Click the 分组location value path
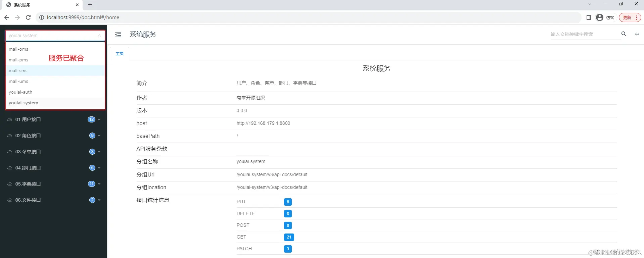This screenshot has height=258, width=644. (272, 187)
